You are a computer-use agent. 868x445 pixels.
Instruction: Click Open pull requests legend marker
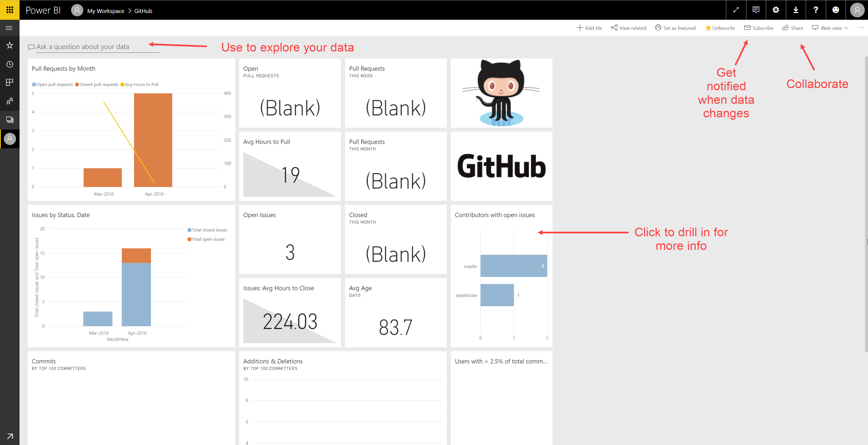(x=34, y=85)
